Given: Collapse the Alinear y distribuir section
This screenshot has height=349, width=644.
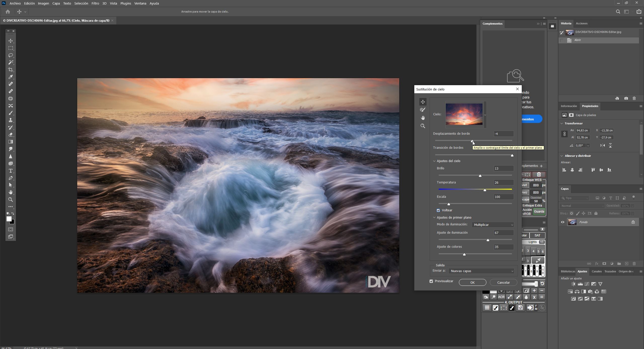Looking at the screenshot, I should click(562, 156).
